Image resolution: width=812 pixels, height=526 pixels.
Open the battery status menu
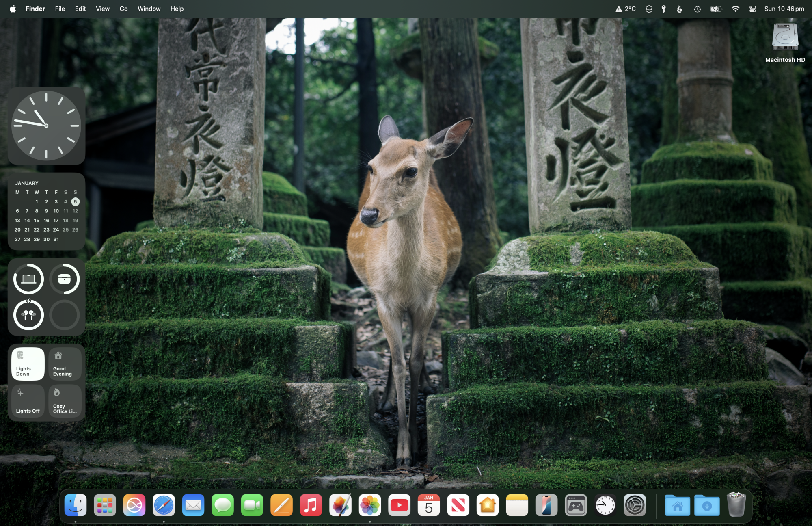pos(716,9)
